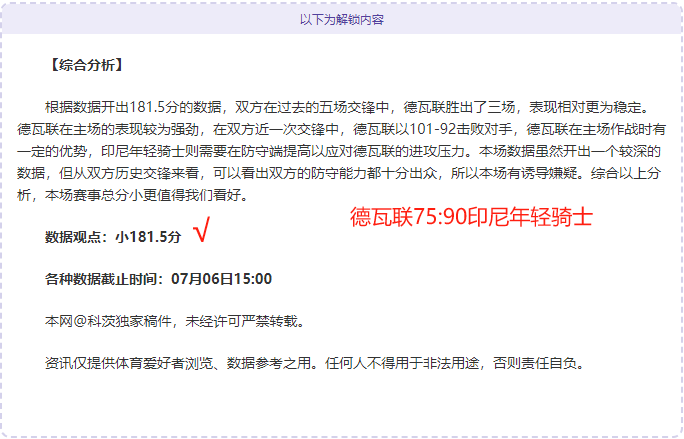Click the @科茨 author mention
684x439 pixels.
click(93, 322)
